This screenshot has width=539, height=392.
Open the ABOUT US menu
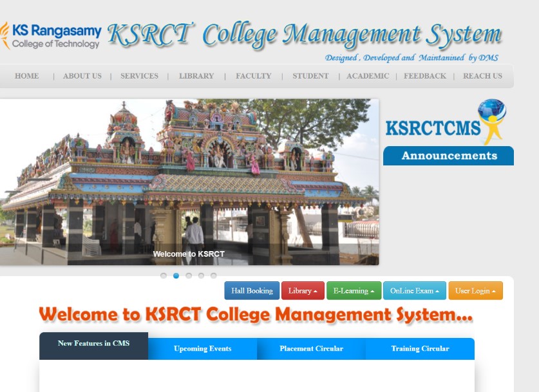[x=82, y=76]
